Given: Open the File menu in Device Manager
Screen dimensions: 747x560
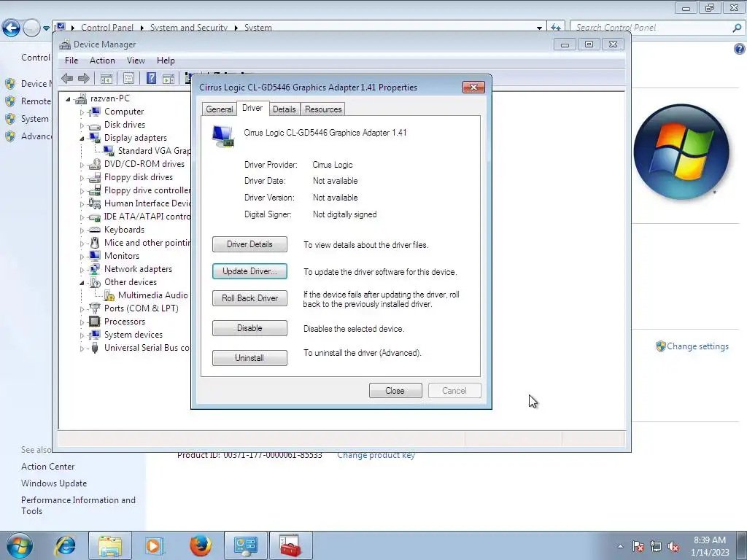Looking at the screenshot, I should pyautogui.click(x=71, y=61).
